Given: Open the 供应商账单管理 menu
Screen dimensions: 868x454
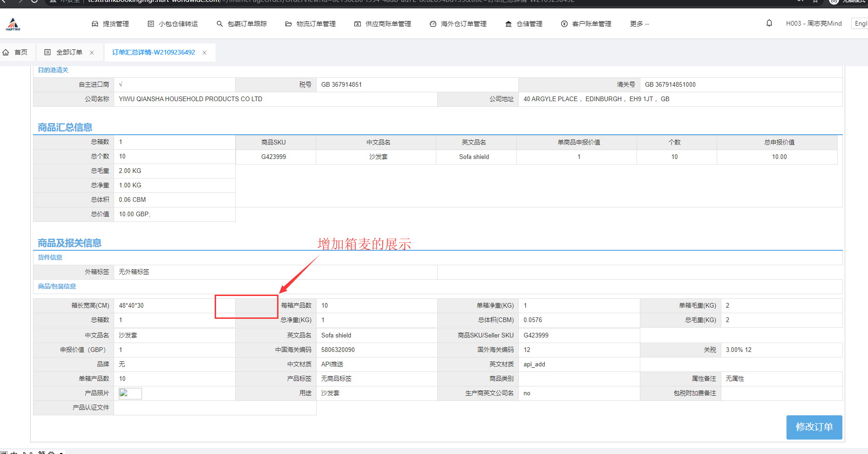Looking at the screenshot, I should click(382, 24).
